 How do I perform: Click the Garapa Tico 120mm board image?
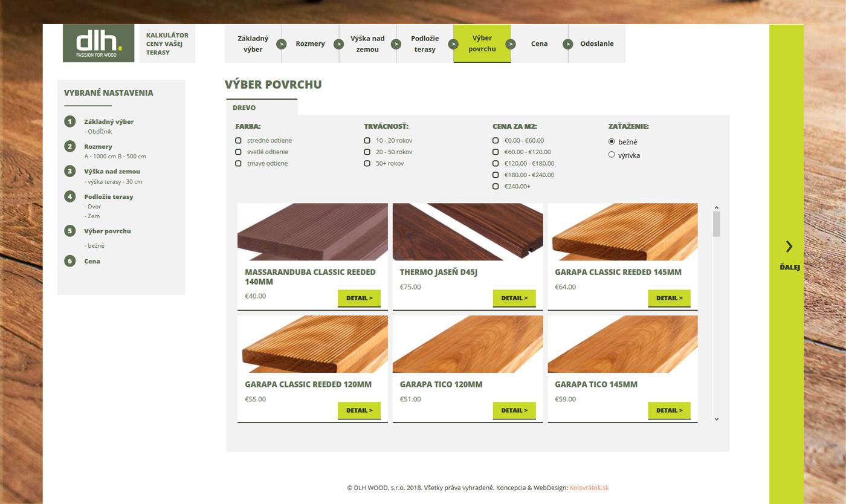coord(468,344)
